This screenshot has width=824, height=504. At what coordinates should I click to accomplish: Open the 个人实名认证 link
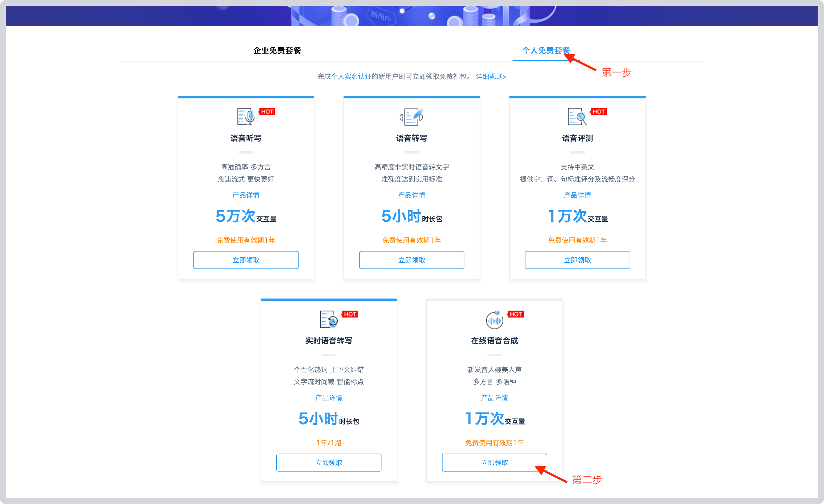pos(352,76)
